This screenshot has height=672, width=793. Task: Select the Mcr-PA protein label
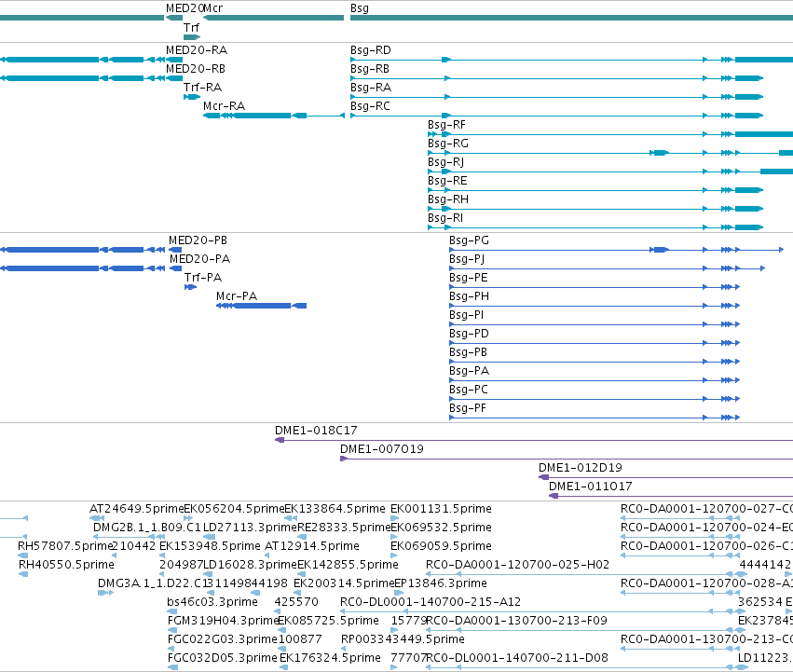pyautogui.click(x=237, y=296)
